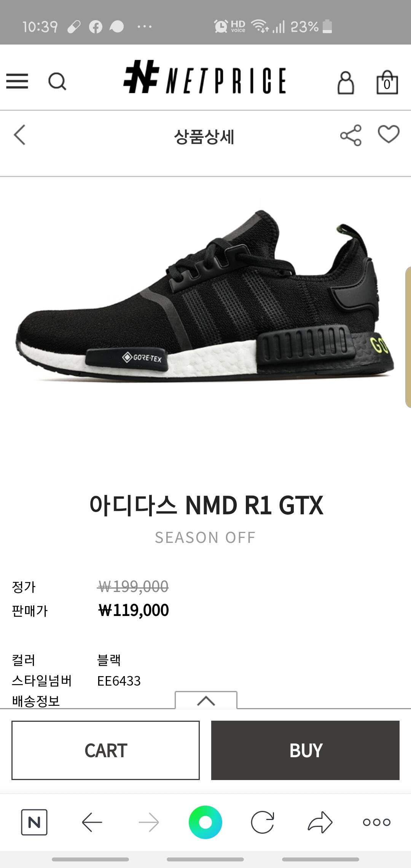Share page using browser arrow icon
Screen dimensions: 411x868
[x=320, y=822]
